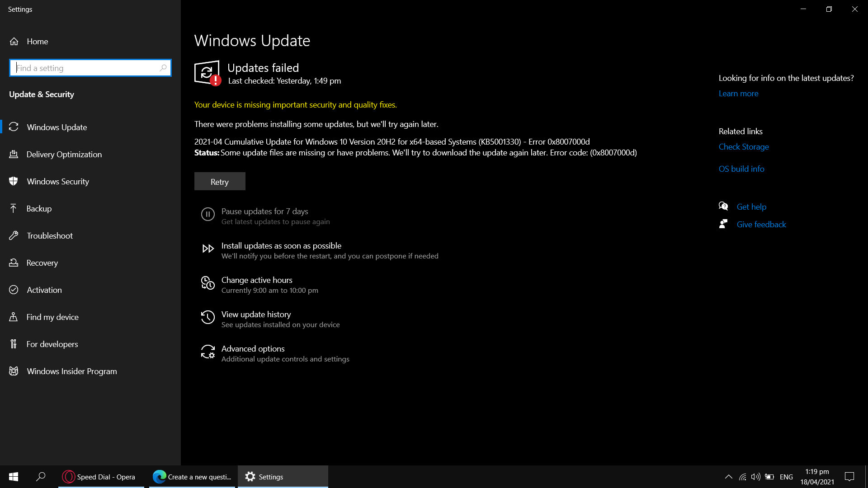The image size is (868, 488).
Task: Open Find my device settings
Action: click(x=90, y=317)
